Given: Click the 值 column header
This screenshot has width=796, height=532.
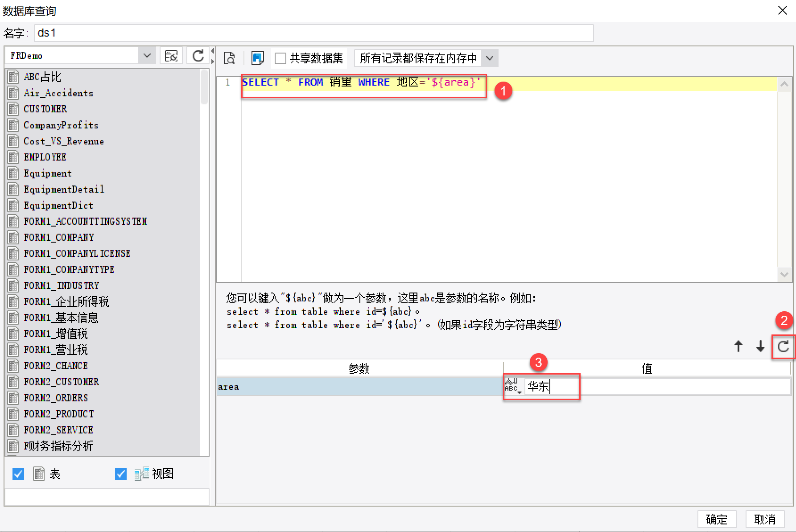Looking at the screenshot, I should point(647,368).
